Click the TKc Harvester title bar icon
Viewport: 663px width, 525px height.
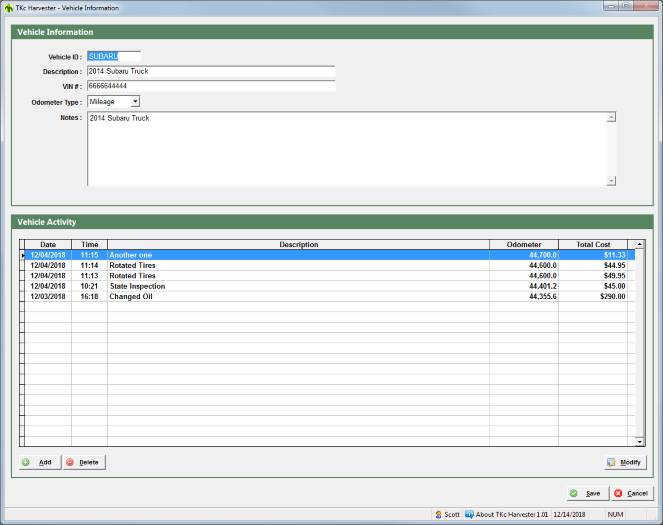pyautogui.click(x=8, y=7)
